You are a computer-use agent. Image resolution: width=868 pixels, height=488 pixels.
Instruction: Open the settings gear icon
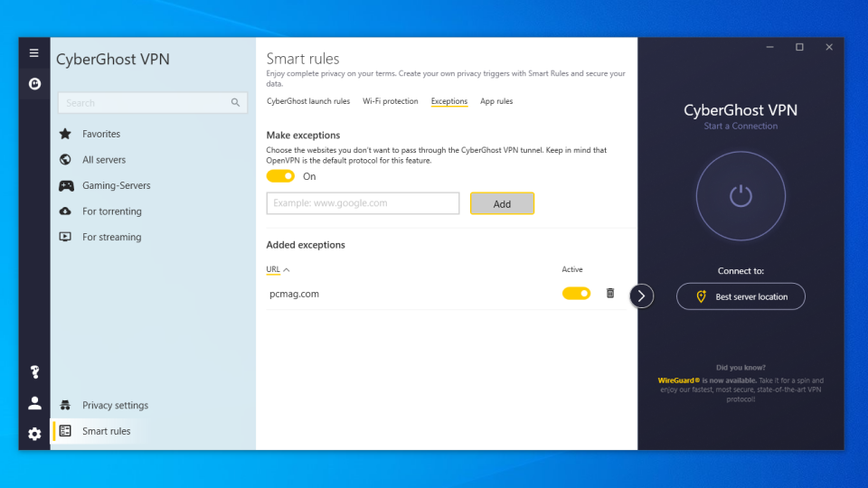coord(34,434)
